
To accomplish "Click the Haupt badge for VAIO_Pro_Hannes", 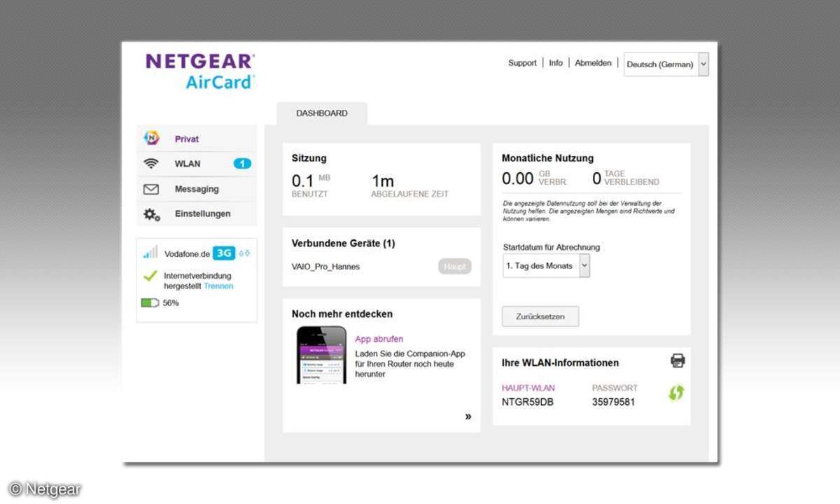I will [x=455, y=267].
